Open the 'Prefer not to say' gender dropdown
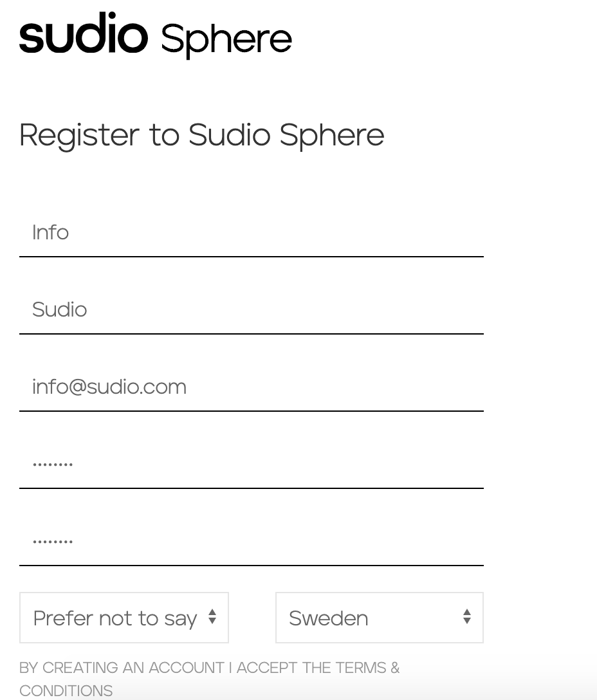The image size is (597, 700). [124, 618]
